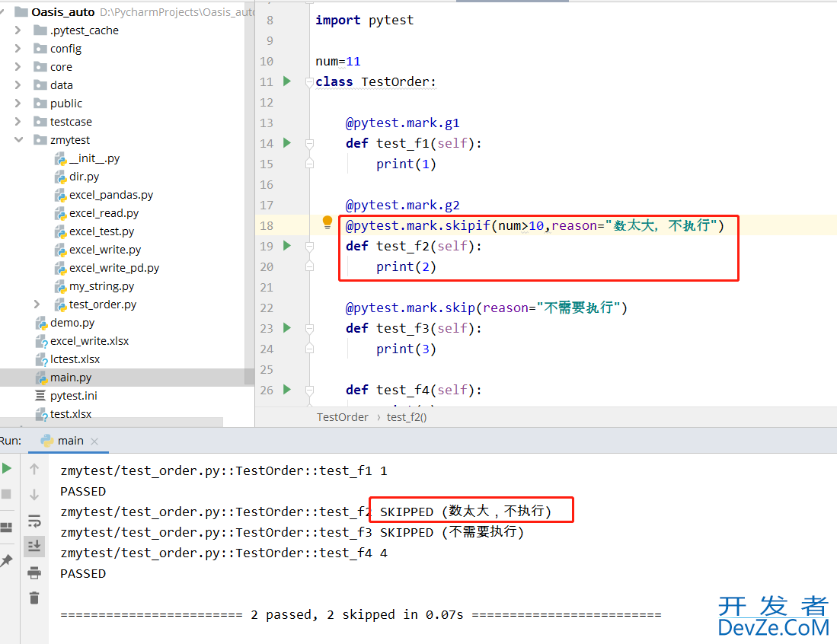Image resolution: width=837 pixels, height=644 pixels.
Task: Collapse fold marker at test_f1 definition
Action: tap(309, 144)
